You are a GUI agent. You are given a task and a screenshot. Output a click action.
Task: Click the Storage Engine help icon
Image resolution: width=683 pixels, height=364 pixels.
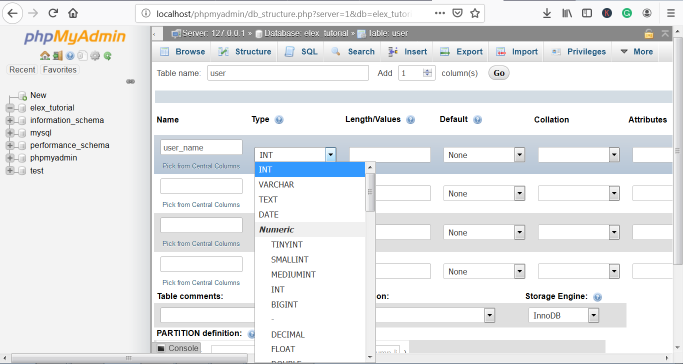point(598,297)
